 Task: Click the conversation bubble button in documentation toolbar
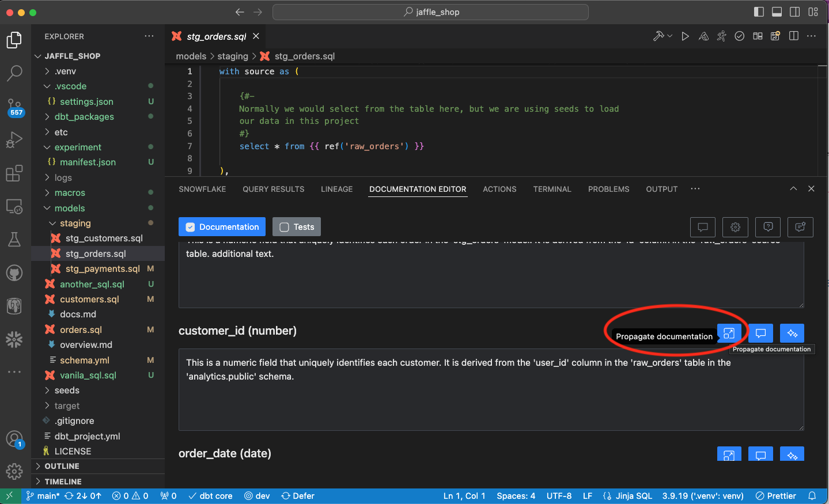tap(703, 227)
